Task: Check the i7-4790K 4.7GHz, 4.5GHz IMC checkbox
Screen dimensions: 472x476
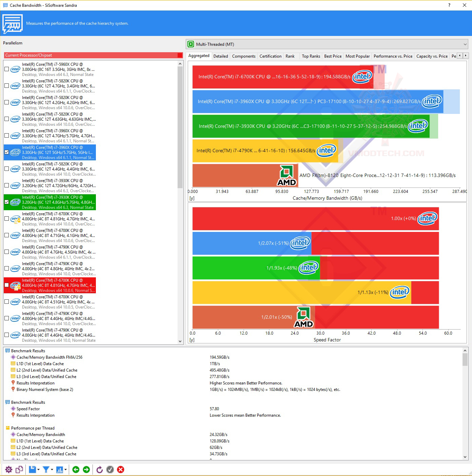Action: pyautogui.click(x=6, y=252)
